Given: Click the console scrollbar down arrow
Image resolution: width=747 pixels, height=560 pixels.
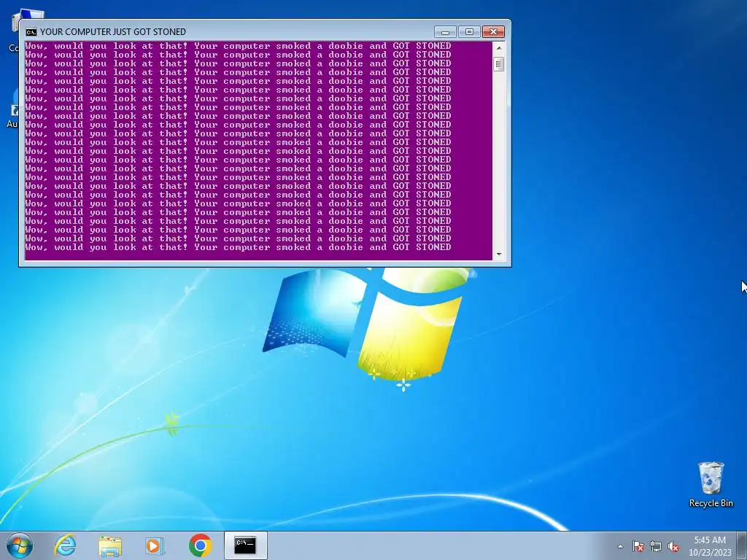Looking at the screenshot, I should (x=499, y=254).
